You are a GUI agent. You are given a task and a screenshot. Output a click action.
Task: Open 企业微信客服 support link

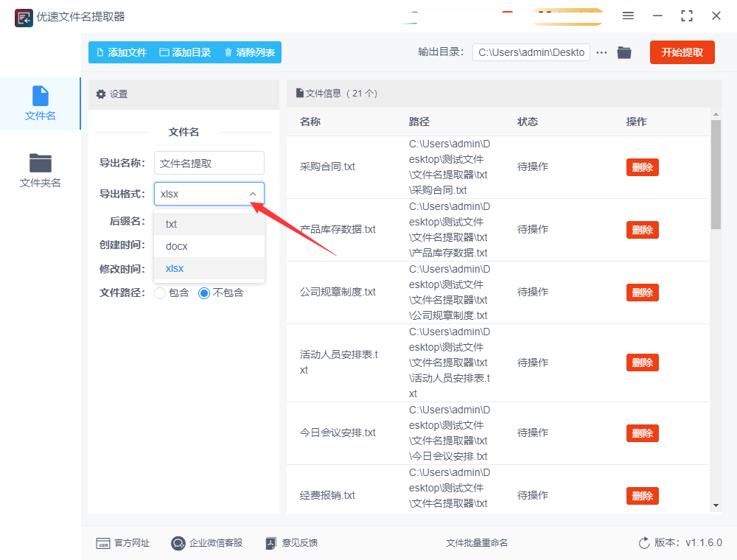point(207,543)
